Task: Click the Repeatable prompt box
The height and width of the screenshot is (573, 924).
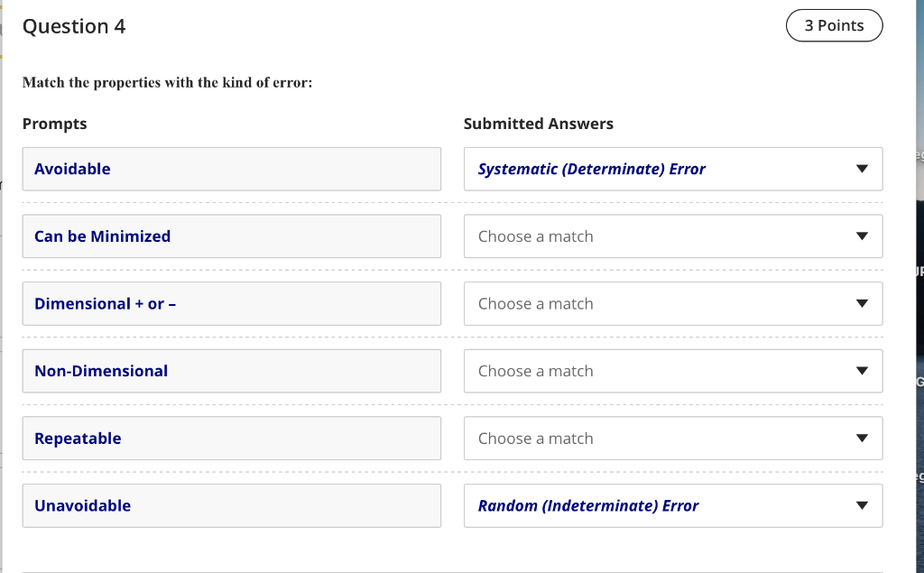Action: pos(231,439)
